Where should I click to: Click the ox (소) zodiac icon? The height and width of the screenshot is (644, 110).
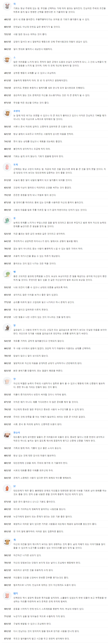[7, 60]
